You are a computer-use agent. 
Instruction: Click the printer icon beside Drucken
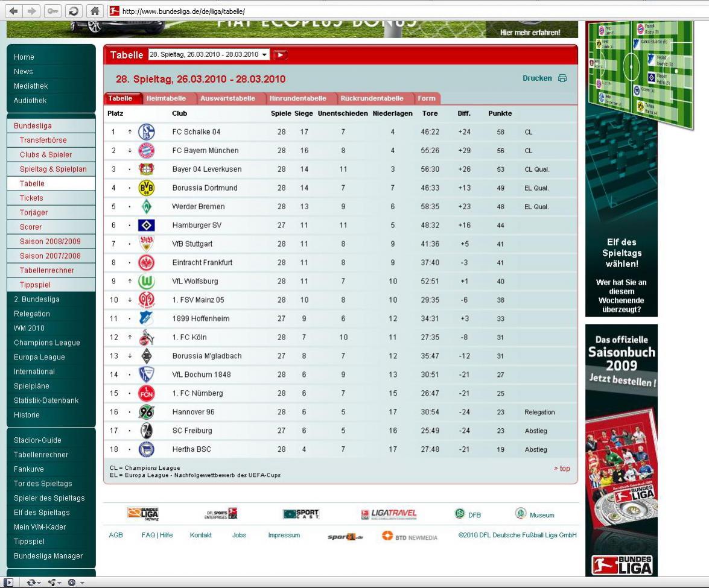[562, 78]
